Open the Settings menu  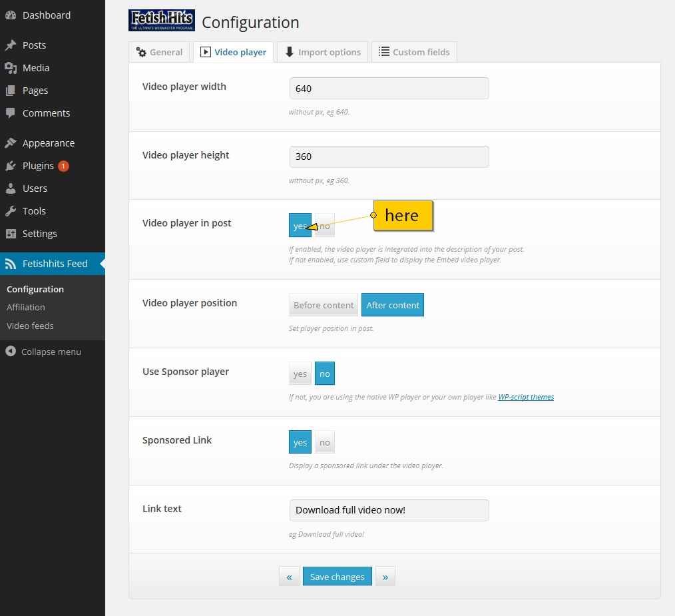click(53, 234)
